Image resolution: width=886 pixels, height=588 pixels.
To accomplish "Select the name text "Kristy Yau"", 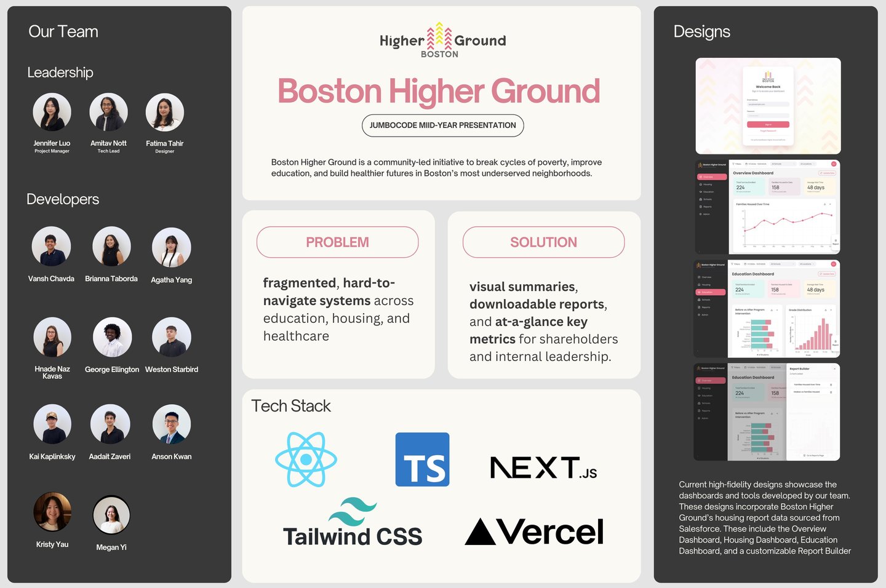I will coord(52,544).
